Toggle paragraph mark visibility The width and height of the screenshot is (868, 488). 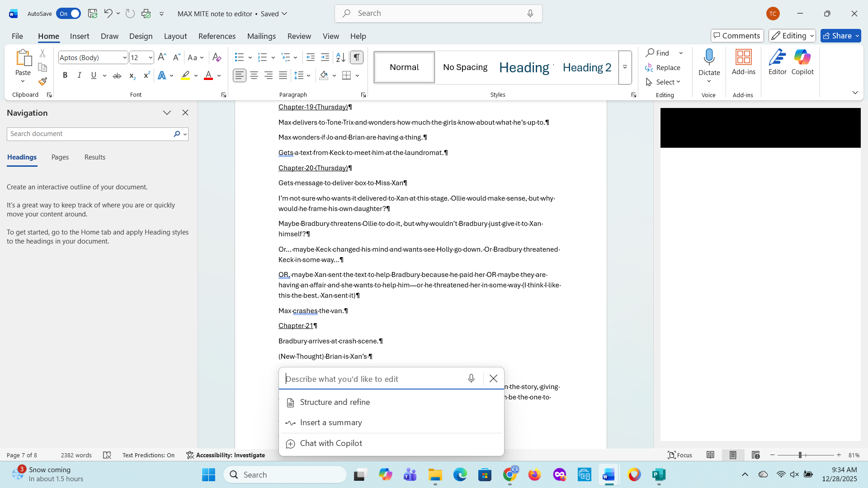click(x=357, y=57)
